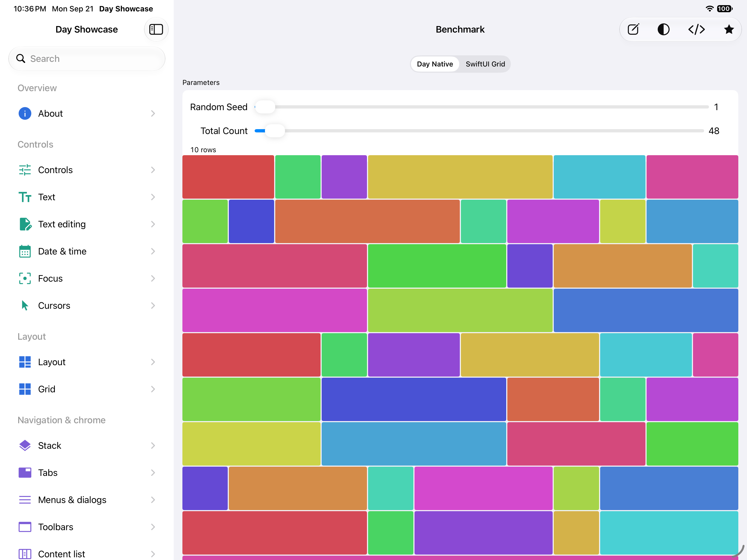Screen dimensions: 747x560
Task: Click the Search input field
Action: tap(87, 59)
